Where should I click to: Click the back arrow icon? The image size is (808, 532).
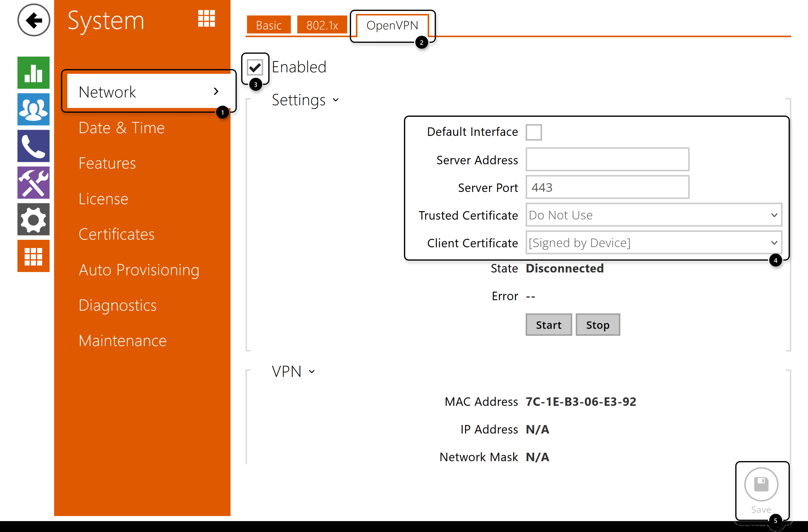[34, 20]
